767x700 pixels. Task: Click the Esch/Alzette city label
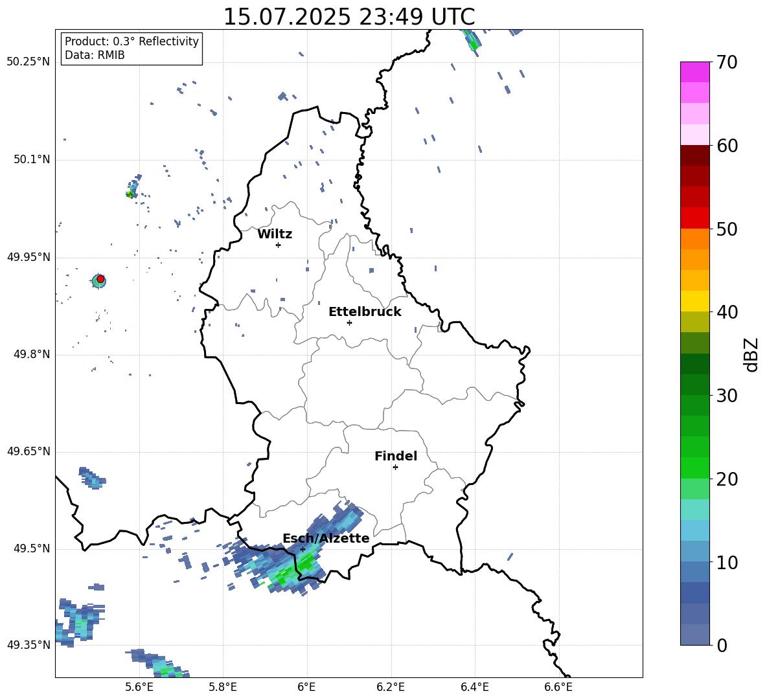326,538
